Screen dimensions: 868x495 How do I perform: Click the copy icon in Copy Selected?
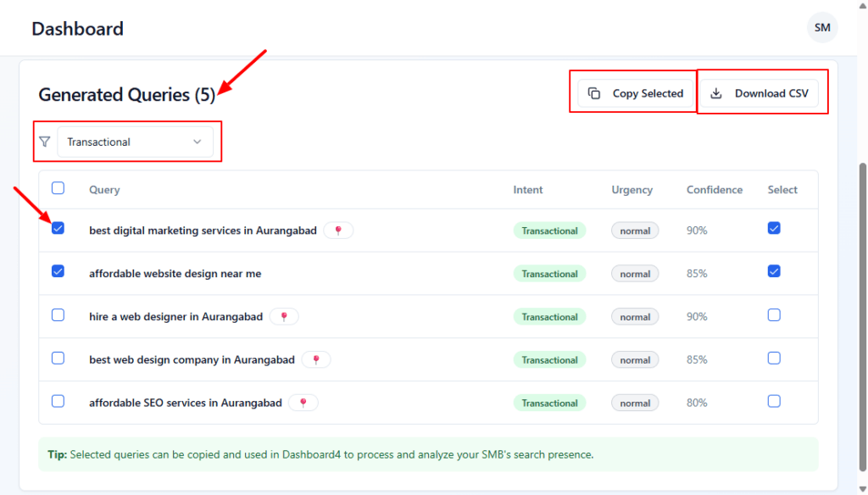[x=594, y=93]
